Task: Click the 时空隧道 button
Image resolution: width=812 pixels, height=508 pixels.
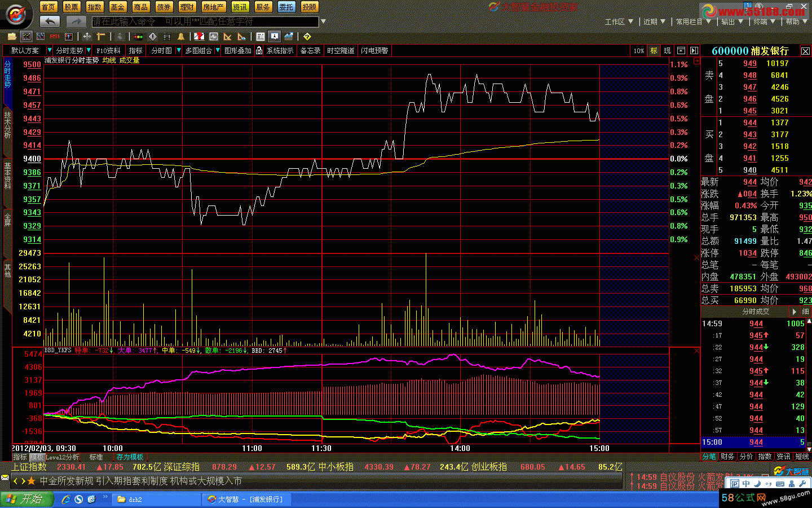Action: coord(341,50)
